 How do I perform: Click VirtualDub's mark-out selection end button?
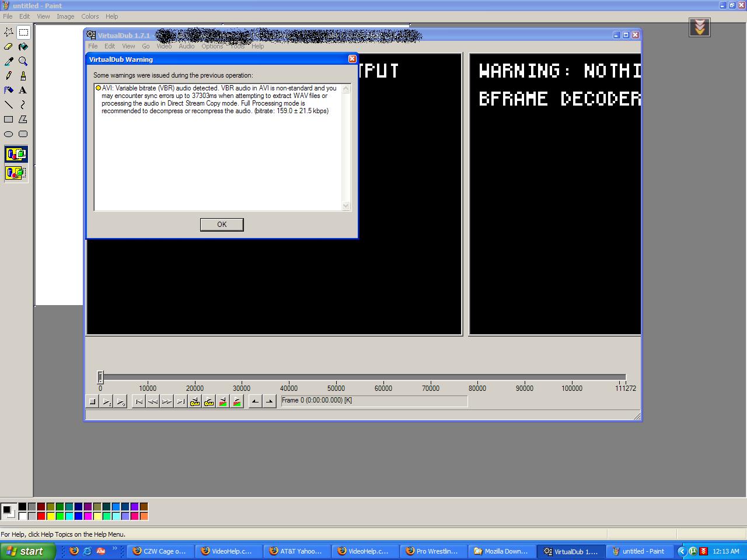tap(269, 401)
